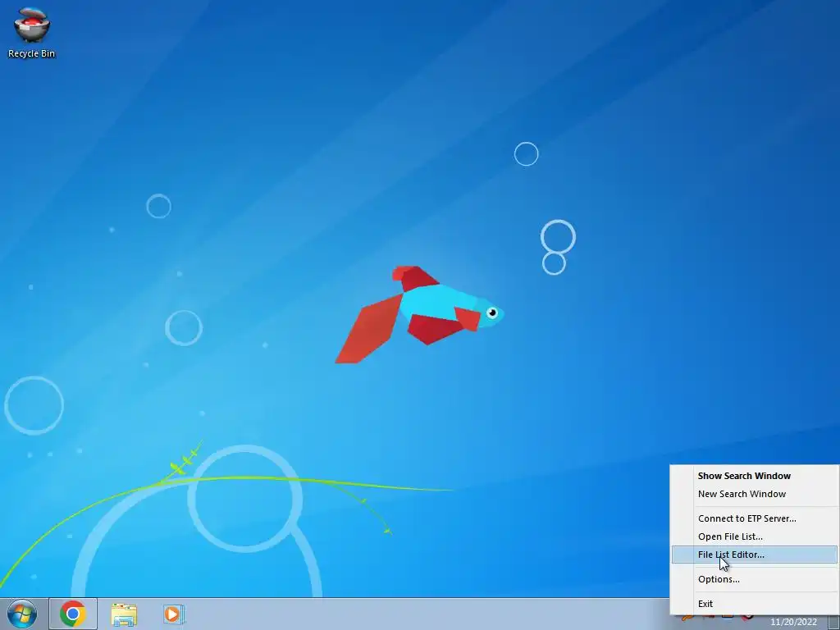Open Options... from the context menu
840x630 pixels.
pyautogui.click(x=755, y=579)
